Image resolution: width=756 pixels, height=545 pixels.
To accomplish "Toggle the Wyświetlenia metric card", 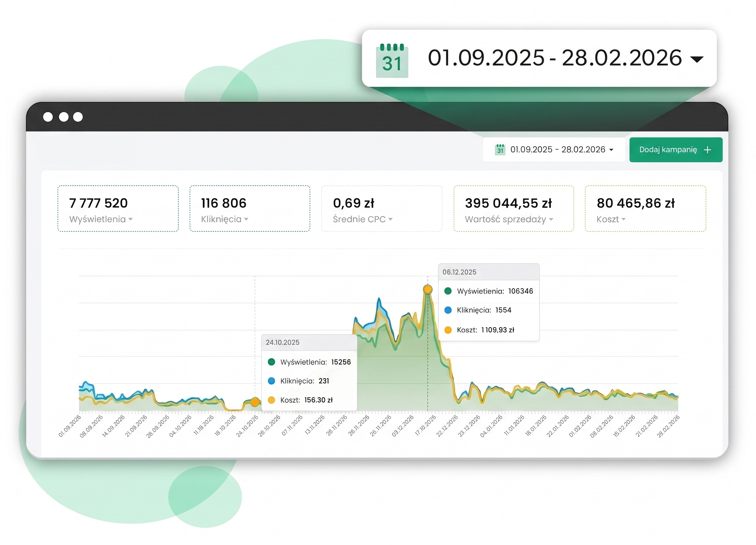I will pyautogui.click(x=118, y=208).
